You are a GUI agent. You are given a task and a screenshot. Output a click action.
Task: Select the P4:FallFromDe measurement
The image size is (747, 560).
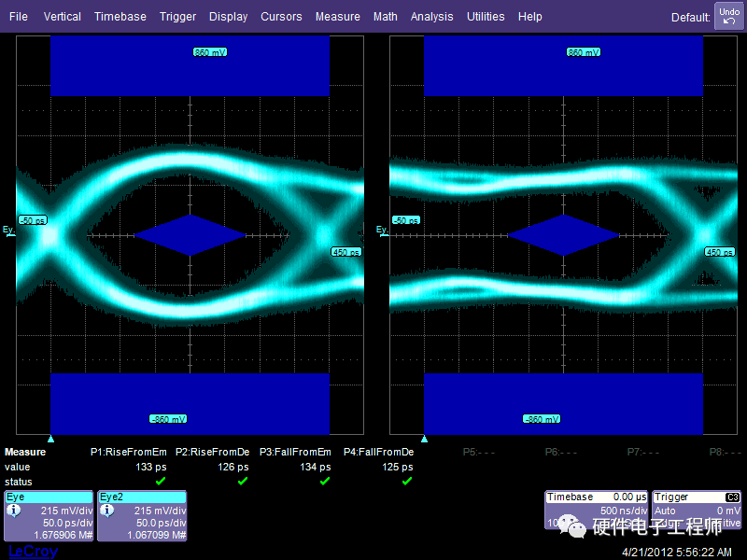tap(378, 452)
